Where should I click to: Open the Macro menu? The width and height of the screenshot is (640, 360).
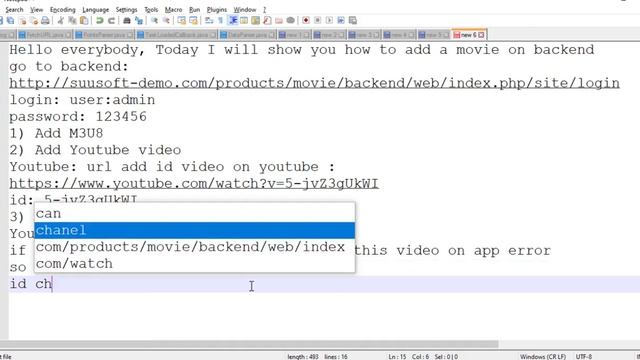pyautogui.click(x=173, y=9)
